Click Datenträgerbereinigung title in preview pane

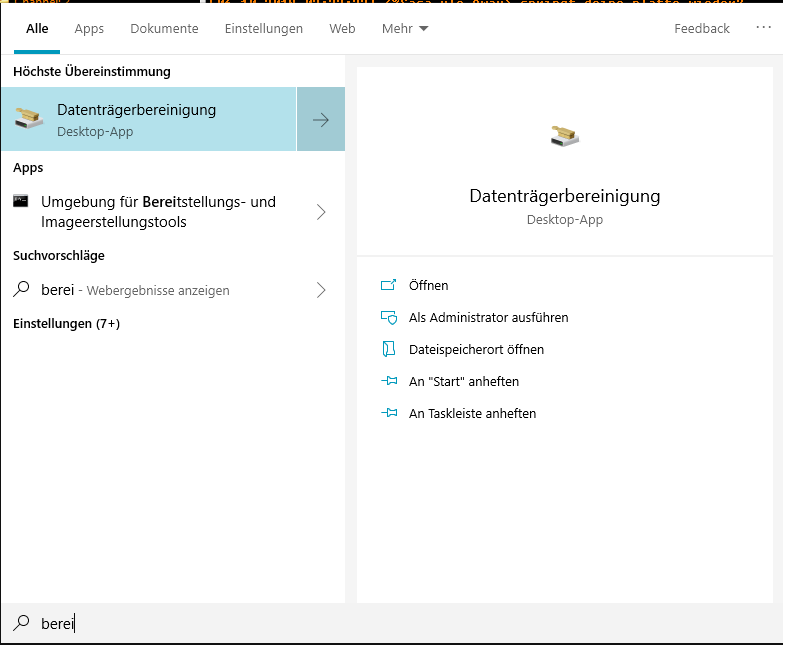(x=565, y=196)
